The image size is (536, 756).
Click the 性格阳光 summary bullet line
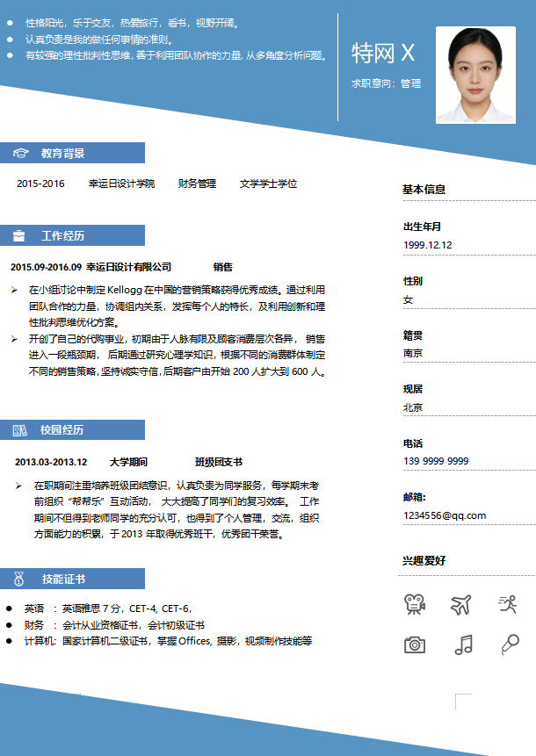coord(133,23)
